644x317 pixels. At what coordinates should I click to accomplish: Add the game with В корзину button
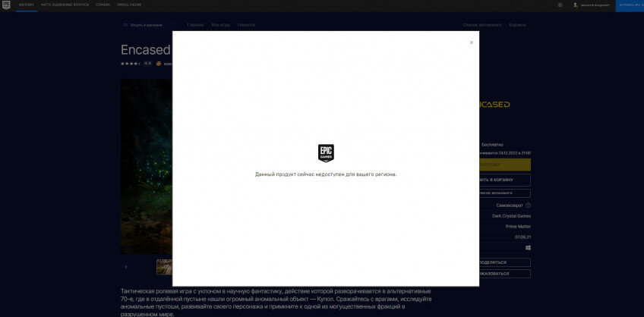point(505,180)
